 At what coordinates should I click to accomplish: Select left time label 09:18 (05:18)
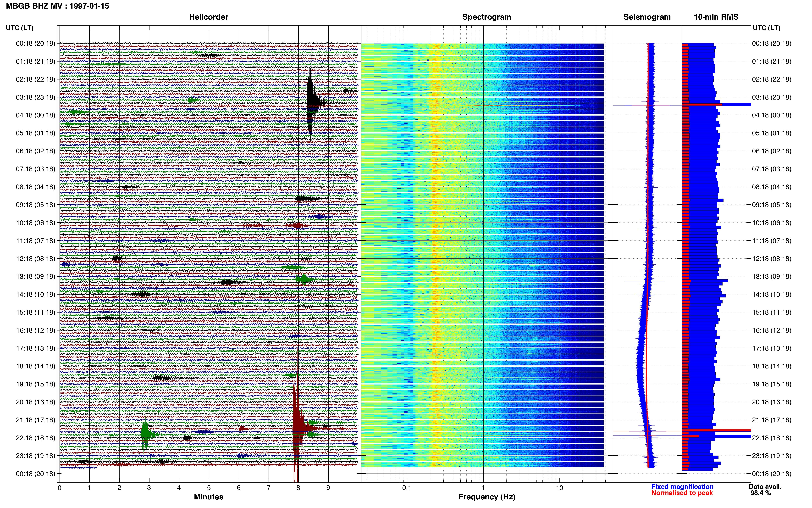click(36, 205)
